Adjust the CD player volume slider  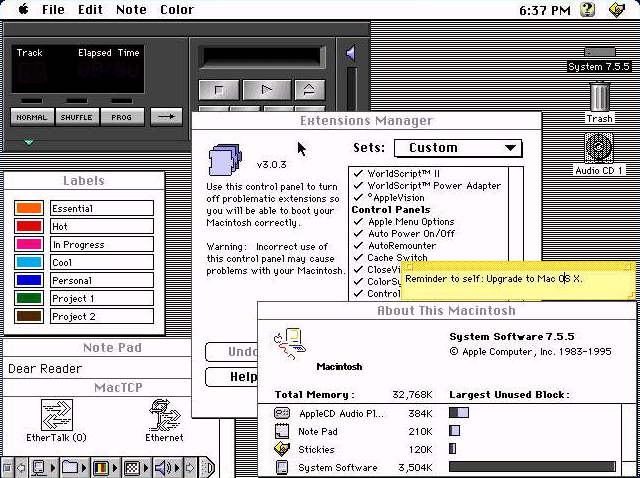tap(351, 88)
